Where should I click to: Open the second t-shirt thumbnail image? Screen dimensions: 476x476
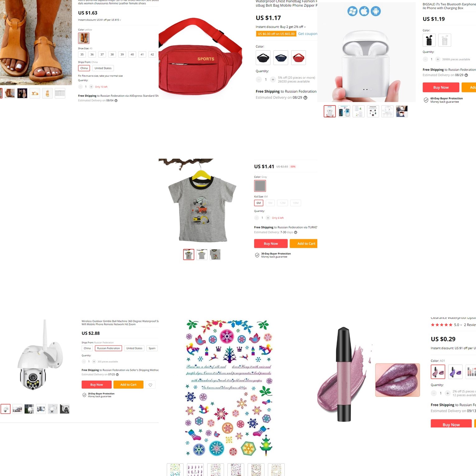(202, 254)
